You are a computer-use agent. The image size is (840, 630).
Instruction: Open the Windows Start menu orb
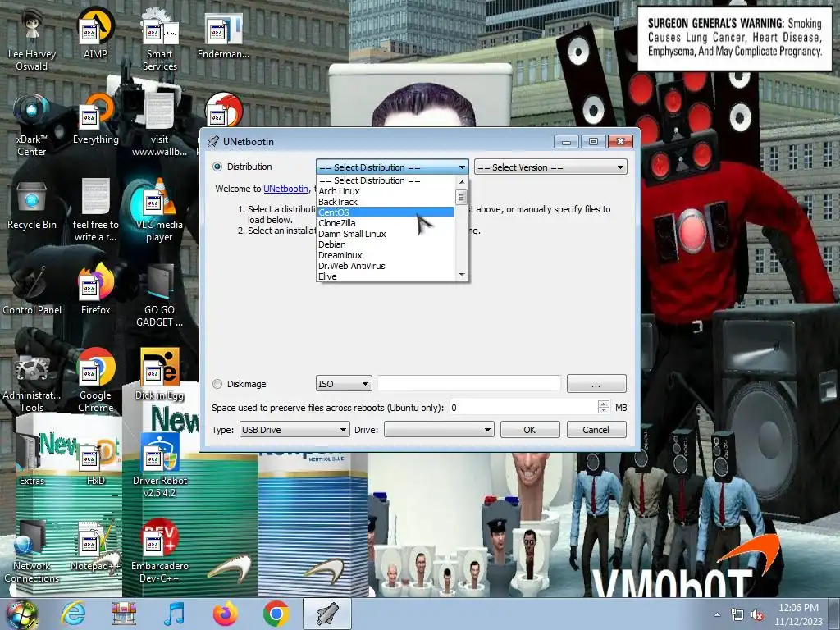pos(21,614)
